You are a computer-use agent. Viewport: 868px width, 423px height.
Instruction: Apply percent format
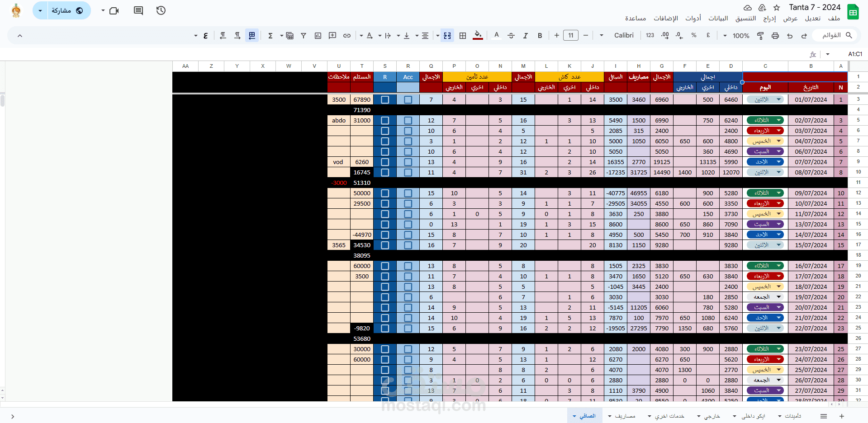694,35
